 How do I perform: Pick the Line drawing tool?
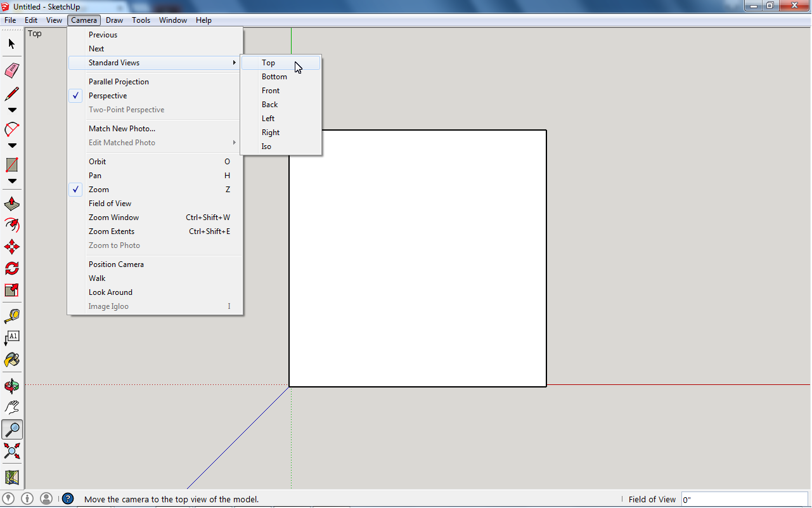click(11, 92)
